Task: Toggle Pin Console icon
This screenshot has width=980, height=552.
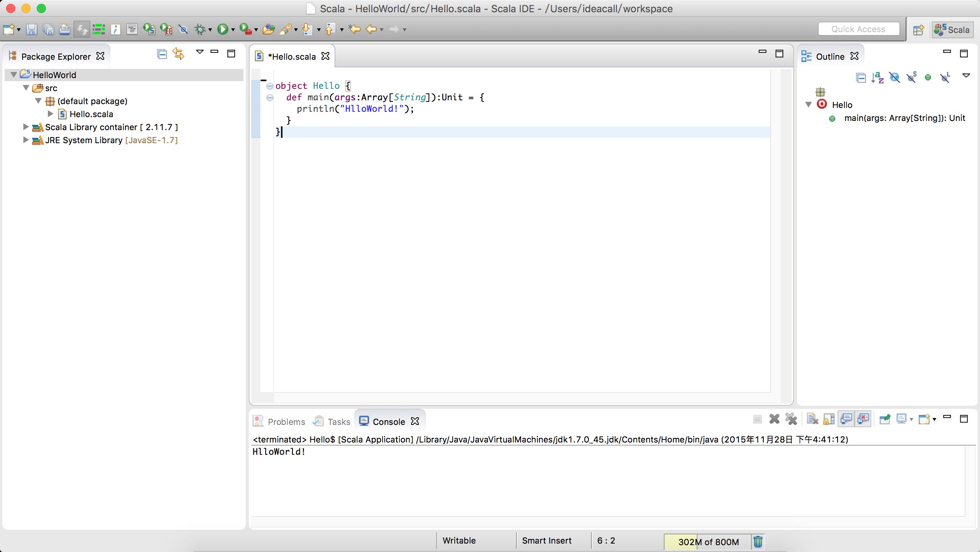Action: coord(885,420)
